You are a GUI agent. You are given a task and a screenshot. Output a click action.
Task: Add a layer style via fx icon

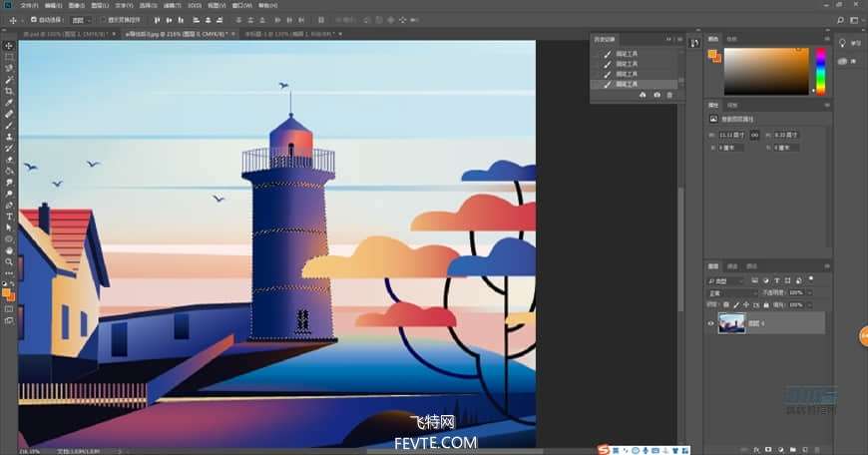tap(756, 449)
